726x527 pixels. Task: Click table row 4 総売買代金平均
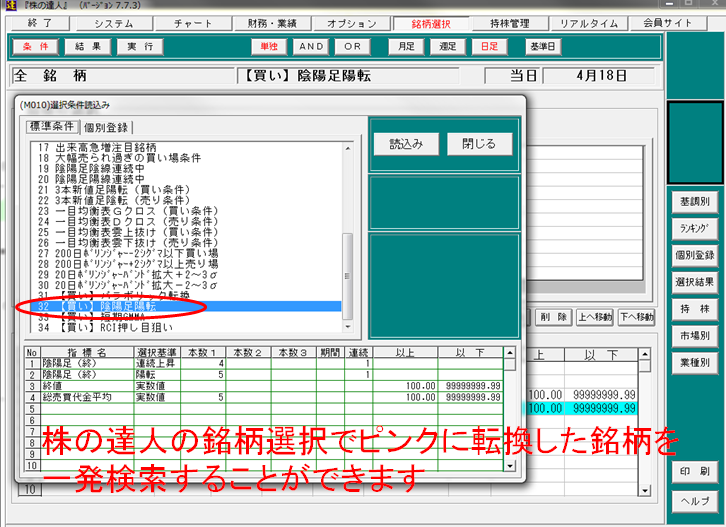click(x=264, y=397)
